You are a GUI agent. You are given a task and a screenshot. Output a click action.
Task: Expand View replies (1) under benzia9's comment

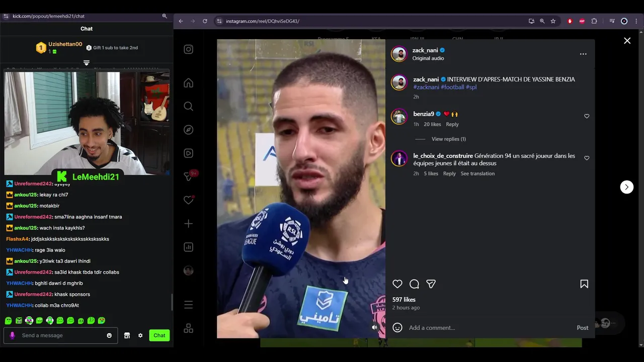(448, 139)
